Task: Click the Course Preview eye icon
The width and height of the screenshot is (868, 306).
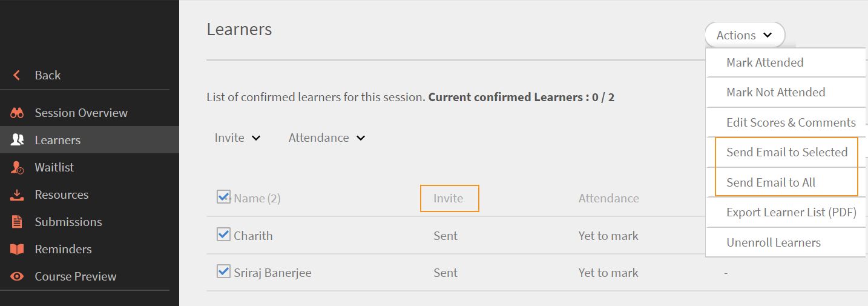Action: (17, 276)
